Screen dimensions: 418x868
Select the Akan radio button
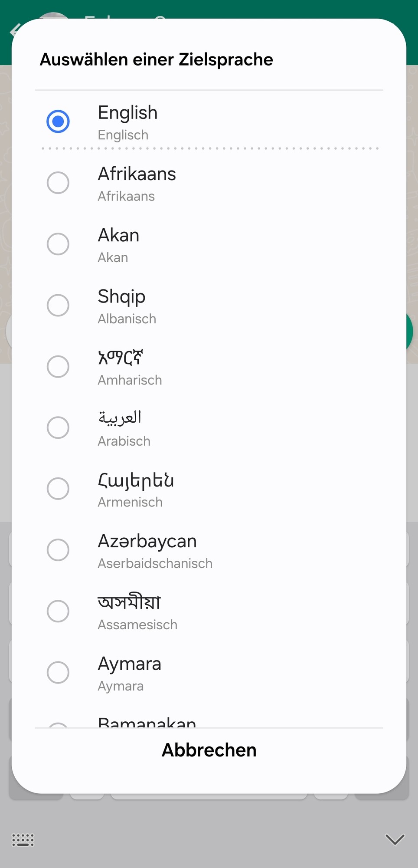coord(58,244)
